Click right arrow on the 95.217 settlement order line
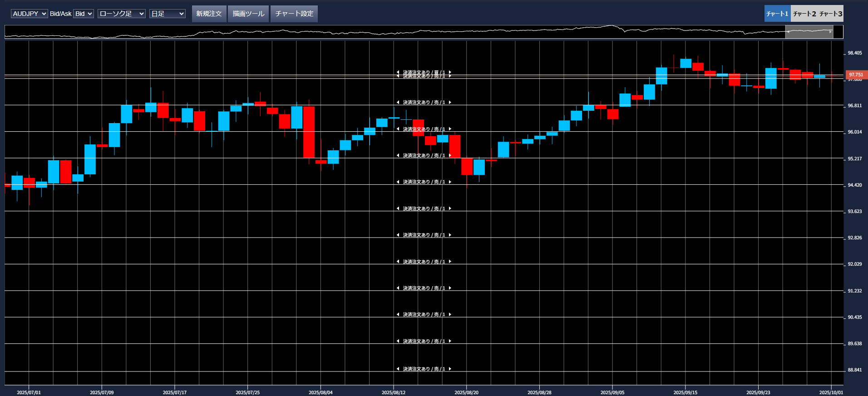 pyautogui.click(x=450, y=156)
